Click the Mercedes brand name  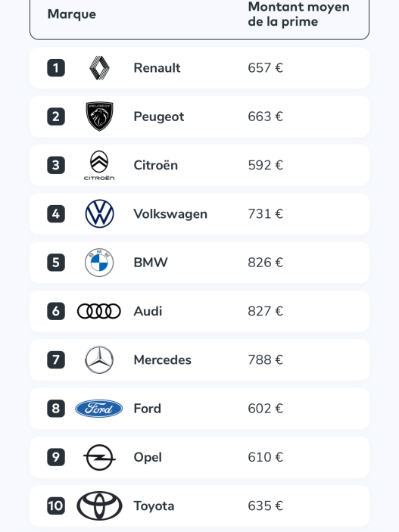pos(162,359)
